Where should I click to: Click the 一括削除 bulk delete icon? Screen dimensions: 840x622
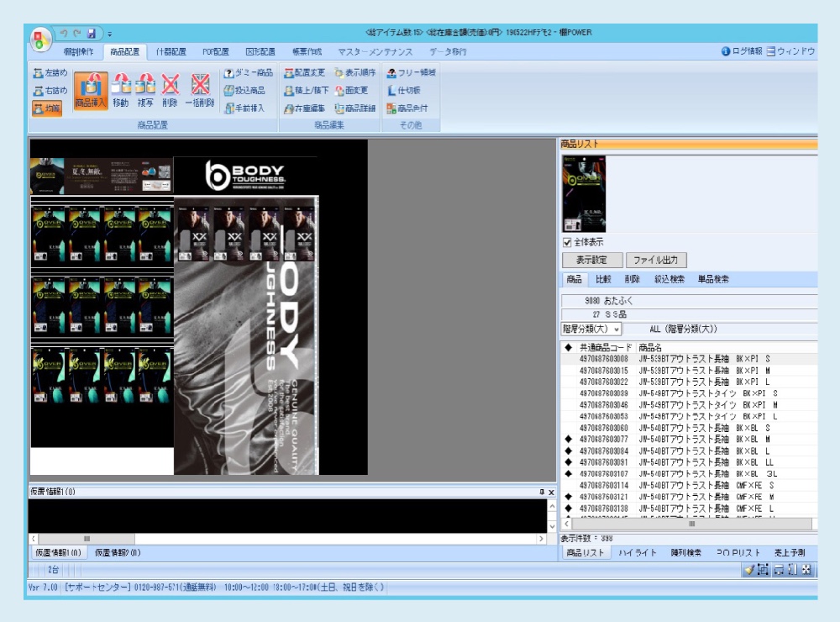pos(200,85)
